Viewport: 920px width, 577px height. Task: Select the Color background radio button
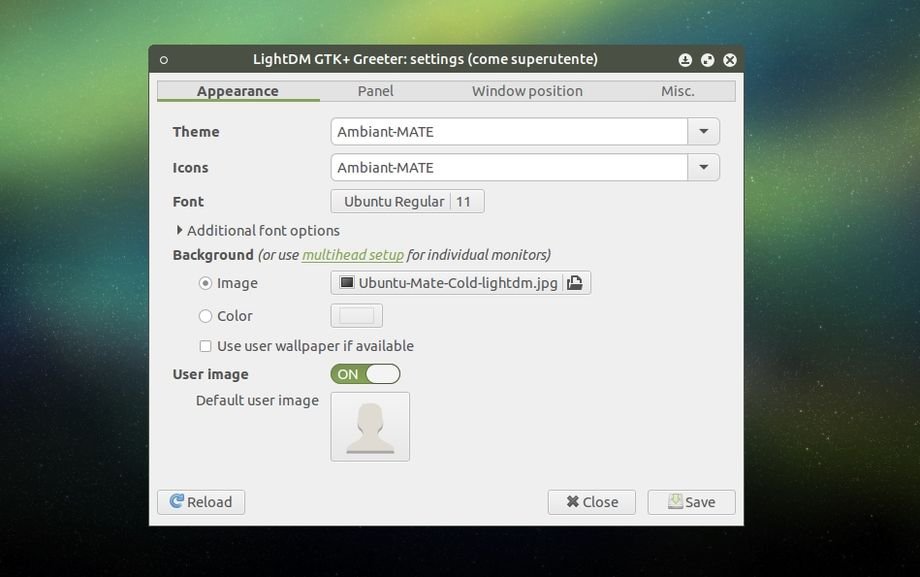[x=206, y=316]
